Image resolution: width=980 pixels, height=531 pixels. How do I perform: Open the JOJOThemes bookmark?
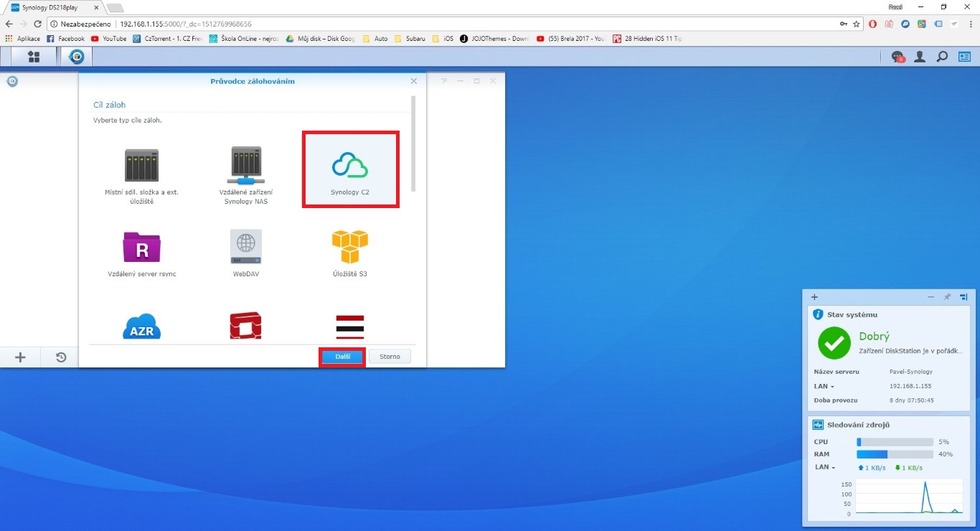click(x=495, y=39)
